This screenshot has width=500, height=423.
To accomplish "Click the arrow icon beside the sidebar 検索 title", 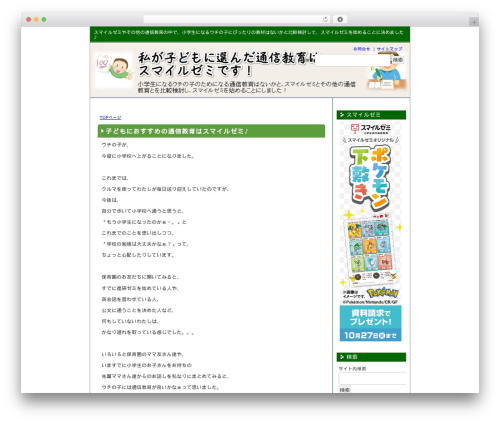I will point(342,357).
